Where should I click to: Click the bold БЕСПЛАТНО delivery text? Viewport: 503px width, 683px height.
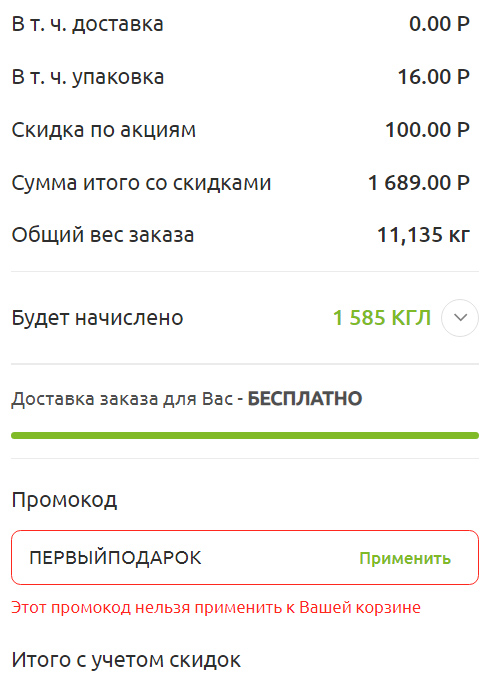305,399
